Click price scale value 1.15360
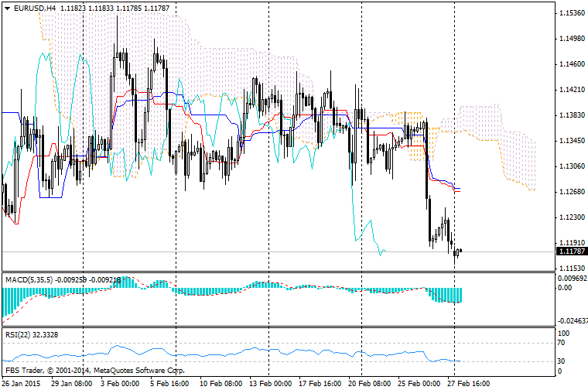Screen dimensions: 588x390 pyautogui.click(x=572, y=13)
